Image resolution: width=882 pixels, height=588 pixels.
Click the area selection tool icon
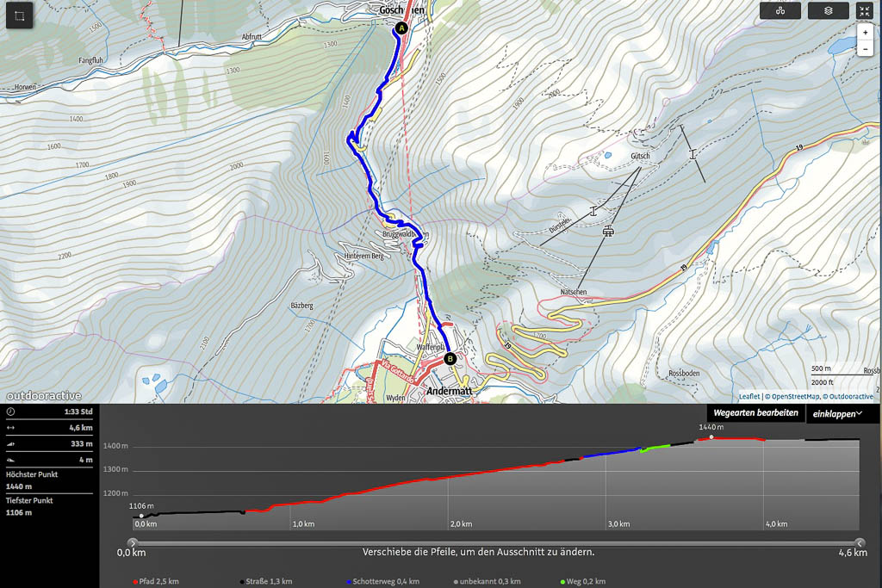[x=20, y=17]
